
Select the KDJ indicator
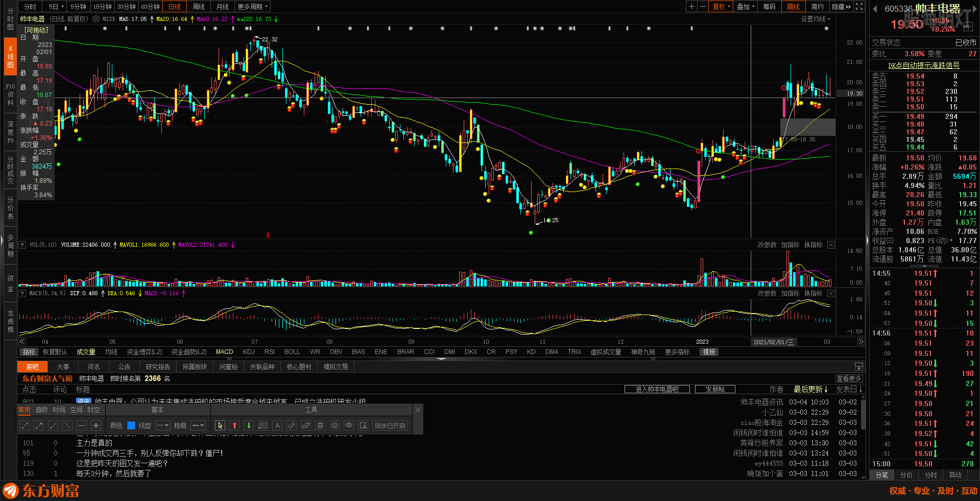pyautogui.click(x=249, y=352)
